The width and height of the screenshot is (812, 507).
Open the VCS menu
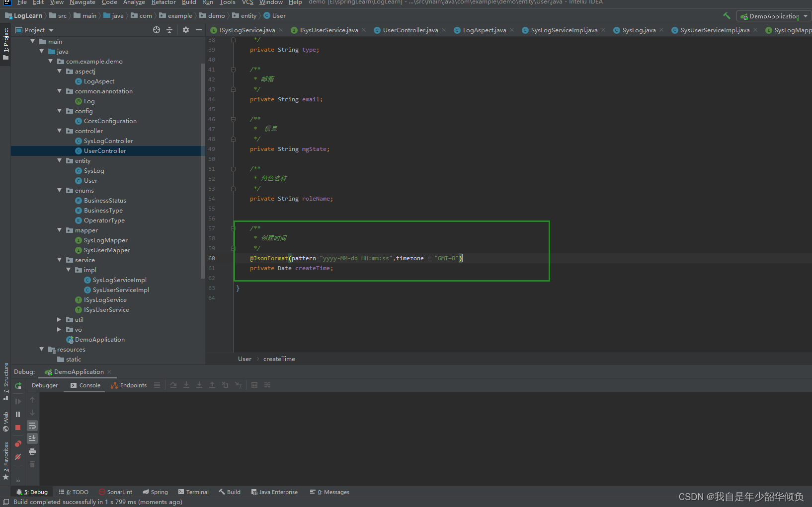247,2
